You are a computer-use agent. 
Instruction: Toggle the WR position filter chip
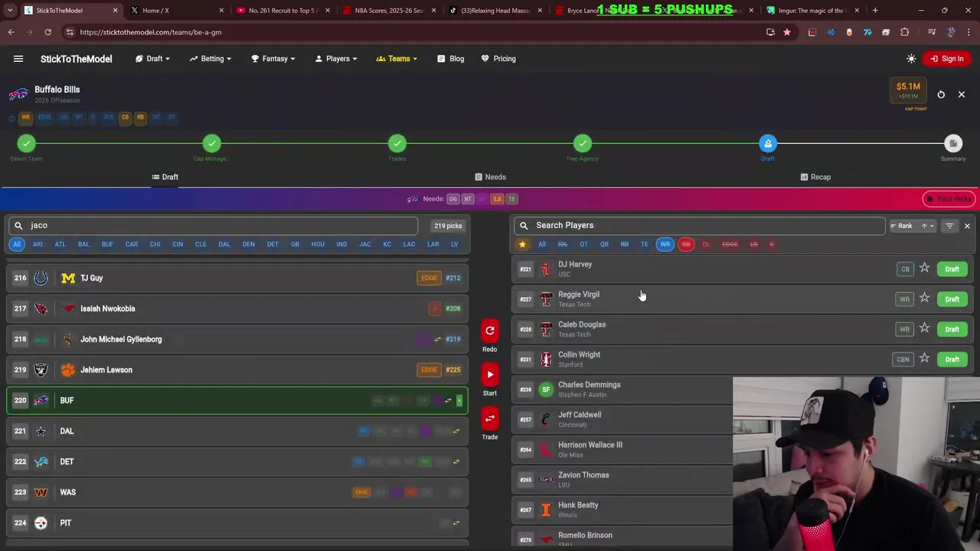coord(665,244)
